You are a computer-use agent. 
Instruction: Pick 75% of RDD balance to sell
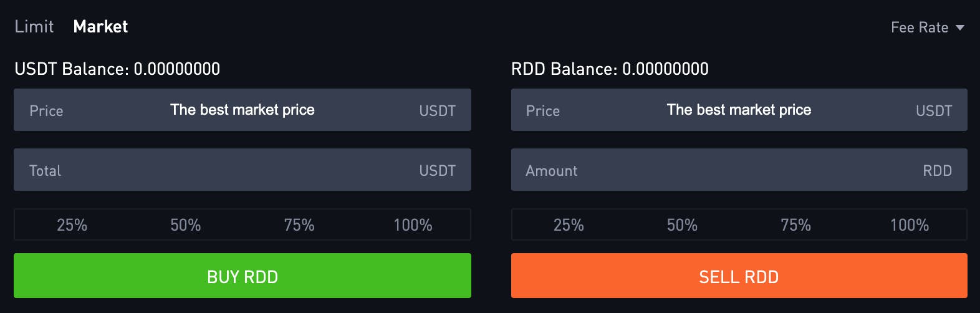[x=795, y=225]
